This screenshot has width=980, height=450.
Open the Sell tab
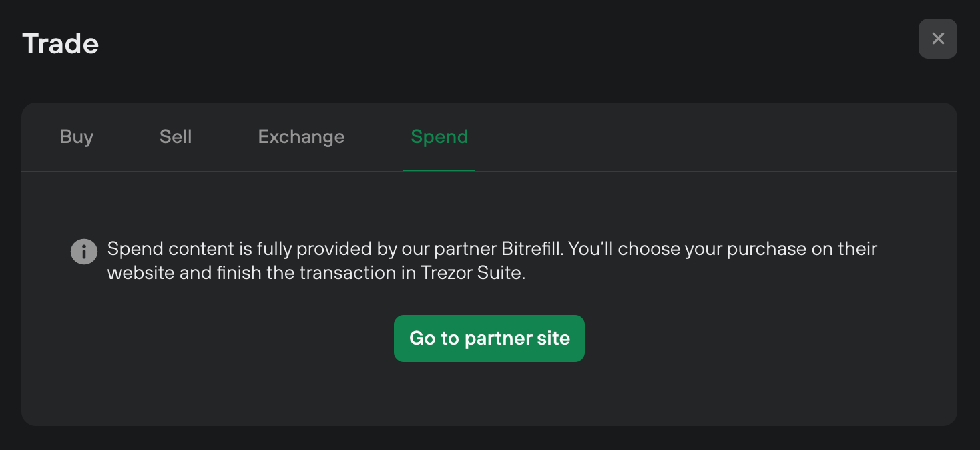176,137
